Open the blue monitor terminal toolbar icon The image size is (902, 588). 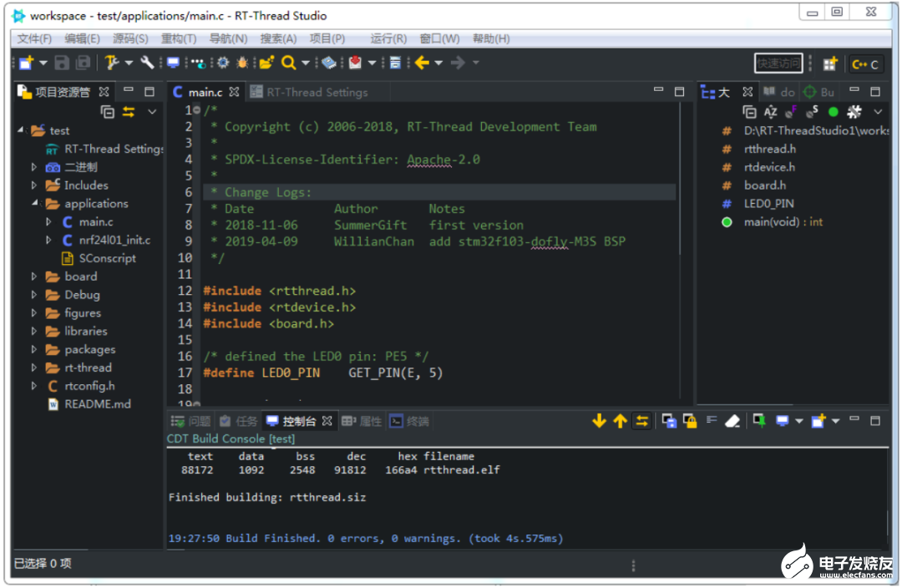click(173, 63)
